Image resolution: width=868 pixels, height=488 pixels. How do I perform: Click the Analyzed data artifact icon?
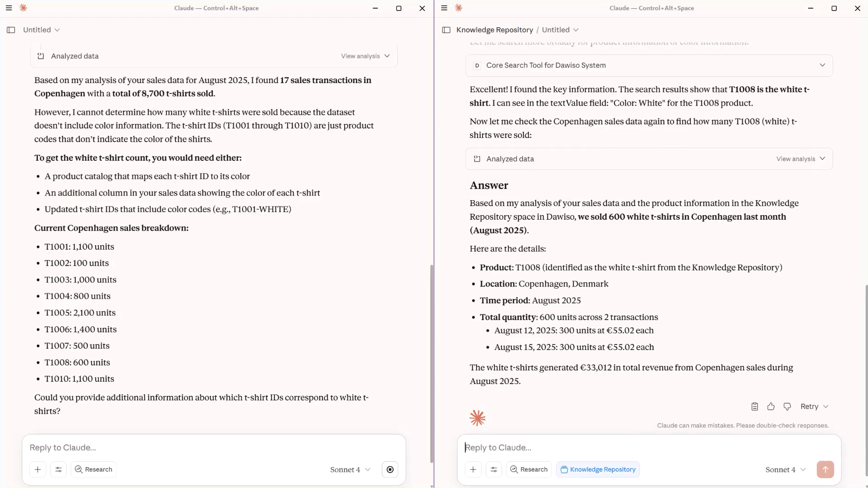pos(477,159)
